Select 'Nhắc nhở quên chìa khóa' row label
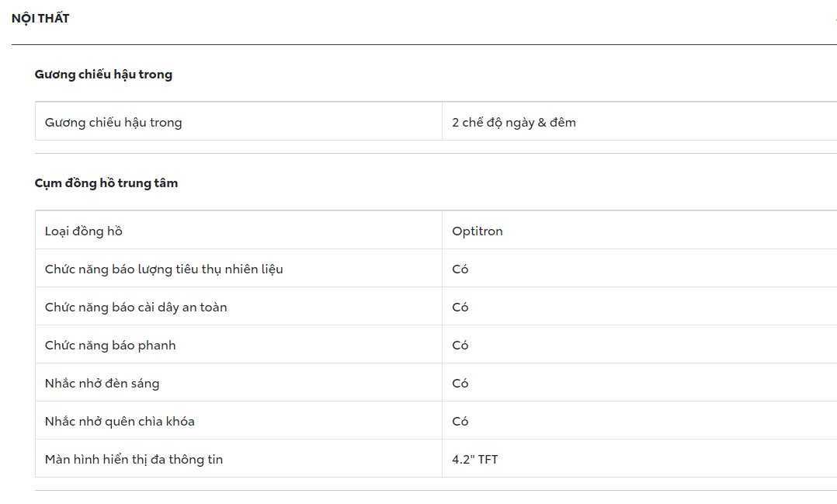 (120, 422)
